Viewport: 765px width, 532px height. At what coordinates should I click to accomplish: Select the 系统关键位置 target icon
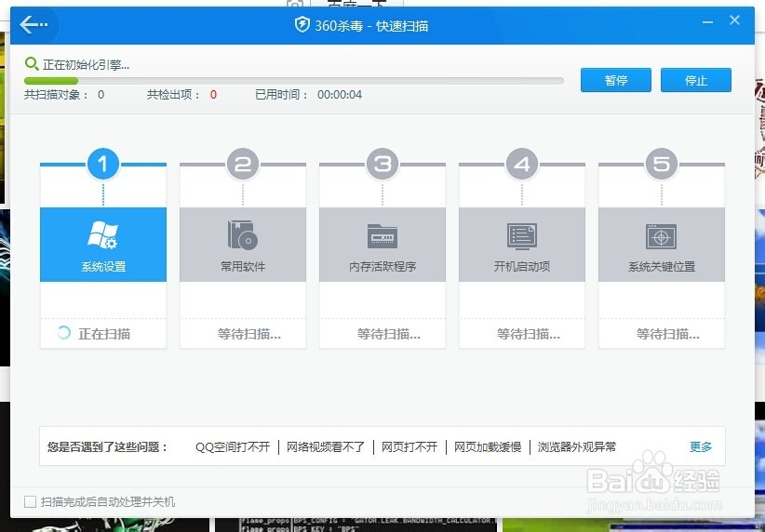661,236
